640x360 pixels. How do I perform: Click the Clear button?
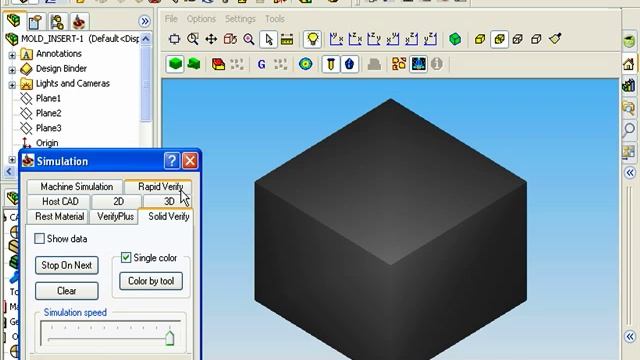[67, 291]
